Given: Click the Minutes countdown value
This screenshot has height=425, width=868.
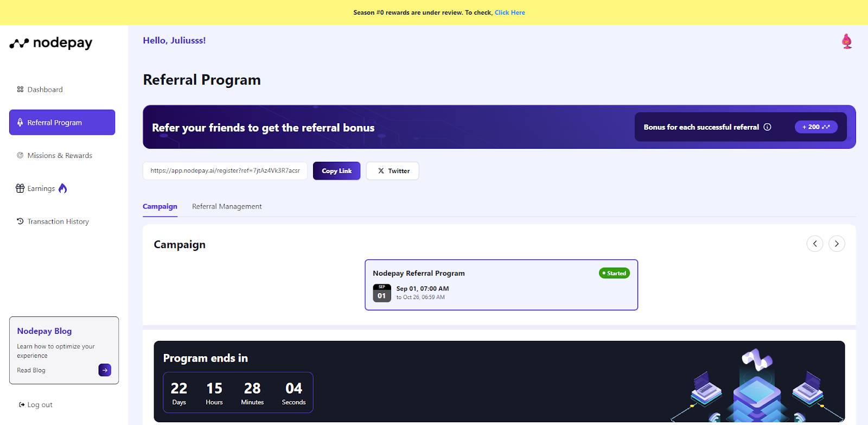Looking at the screenshot, I should click(x=252, y=389).
